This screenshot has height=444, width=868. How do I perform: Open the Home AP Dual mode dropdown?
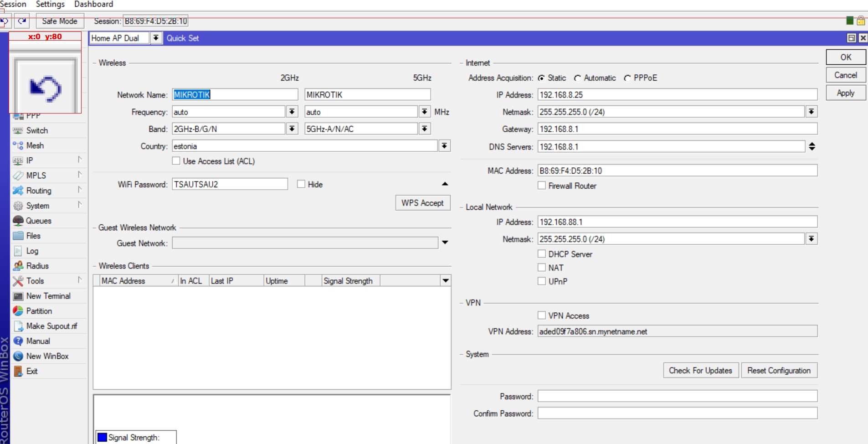click(156, 38)
